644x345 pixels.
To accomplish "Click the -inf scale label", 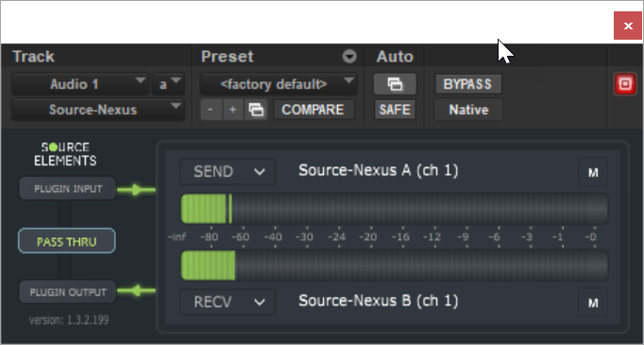I will tap(177, 237).
